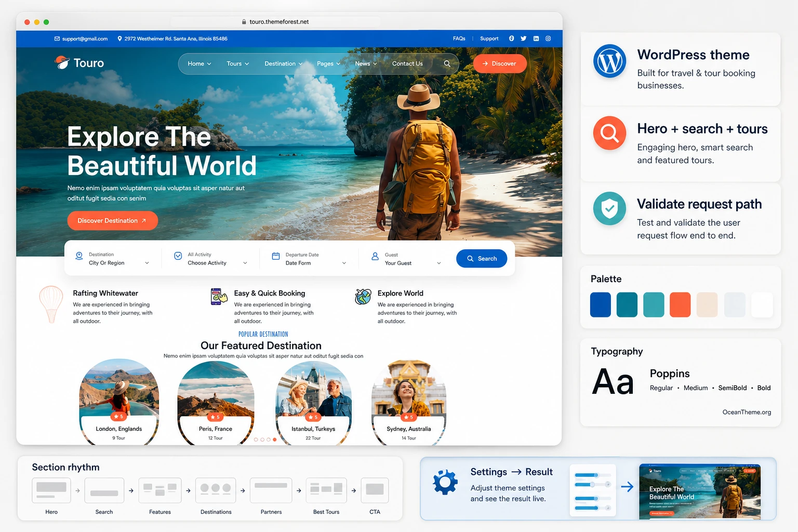Select the dark blue palette swatch
The height and width of the screenshot is (532, 798).
(601, 304)
